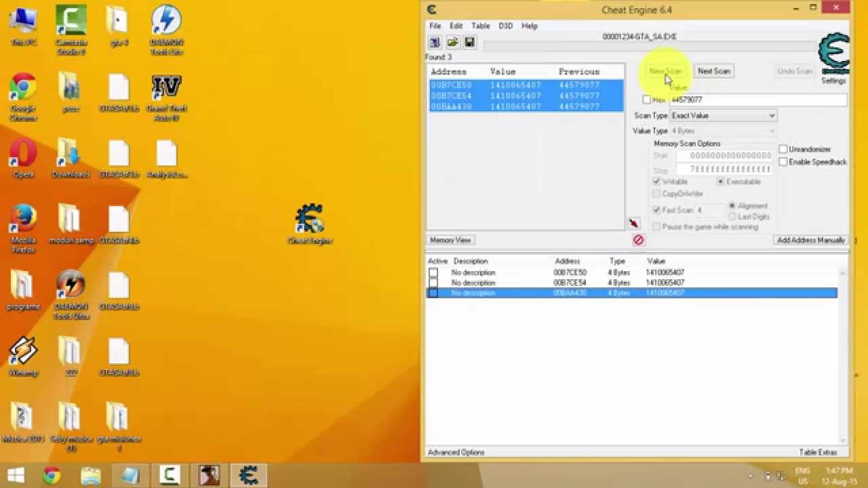
Task: Click the Next Scan button
Action: [714, 71]
